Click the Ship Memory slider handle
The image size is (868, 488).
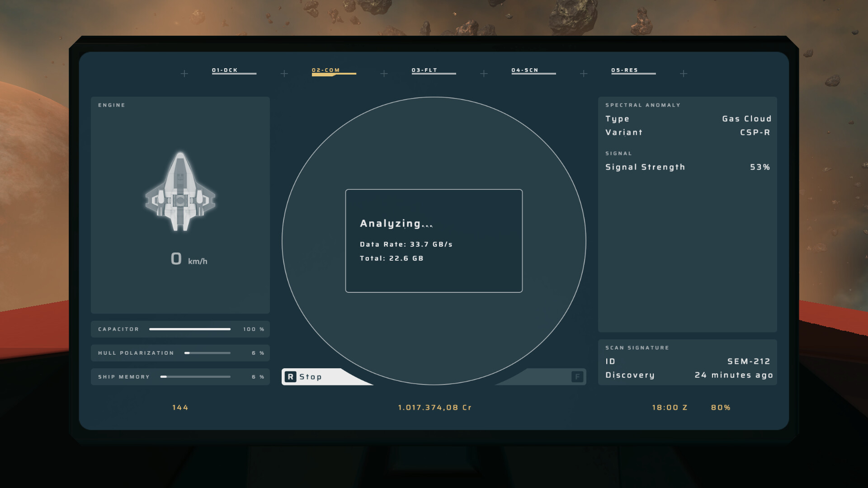pos(164,376)
